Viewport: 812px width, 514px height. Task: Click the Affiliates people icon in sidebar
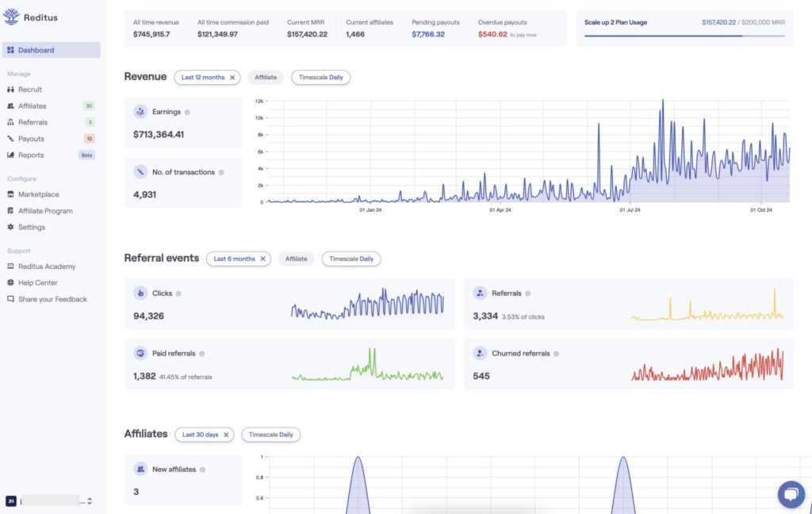click(x=10, y=105)
